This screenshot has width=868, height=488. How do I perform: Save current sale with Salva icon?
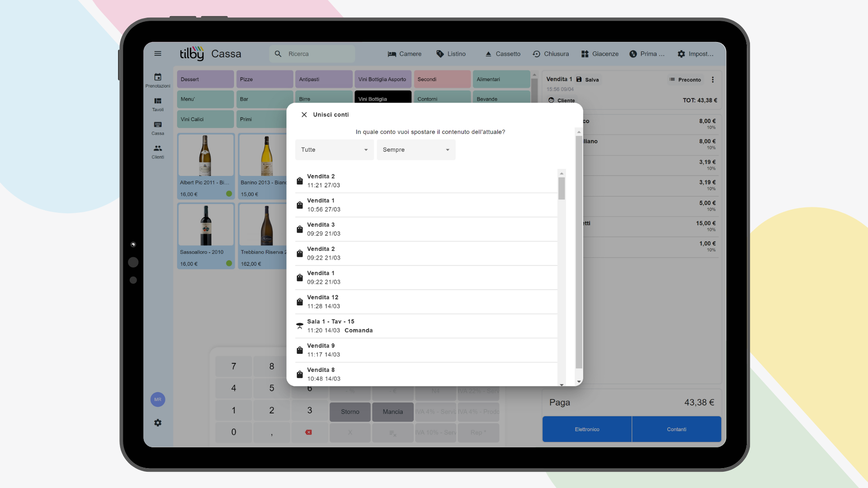tap(587, 80)
